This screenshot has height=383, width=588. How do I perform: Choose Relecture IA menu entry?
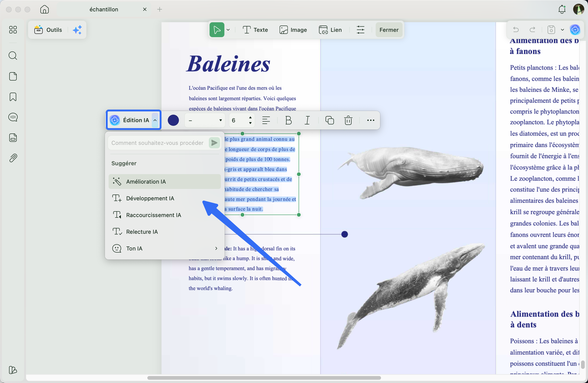tap(142, 232)
